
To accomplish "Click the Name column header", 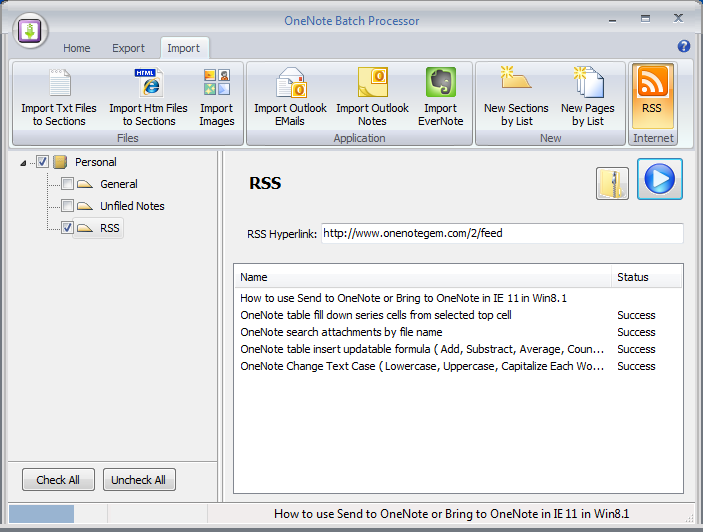I will (423, 277).
